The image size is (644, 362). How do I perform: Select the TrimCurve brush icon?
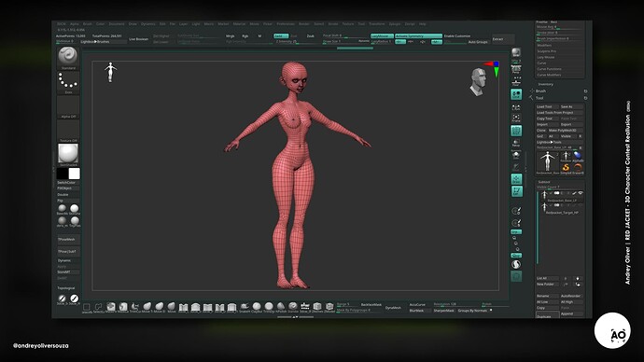point(134,307)
